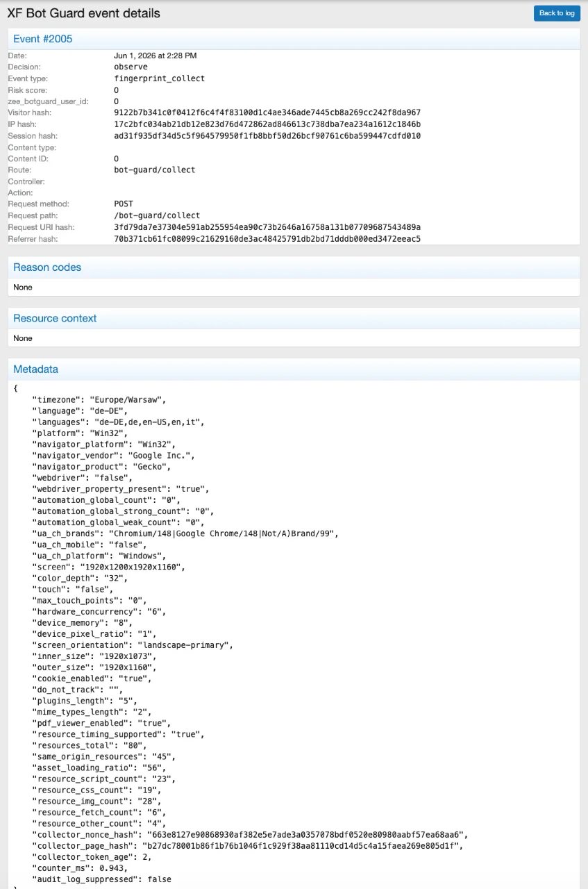
Task: Click the Back to log button
Action: pos(557,13)
